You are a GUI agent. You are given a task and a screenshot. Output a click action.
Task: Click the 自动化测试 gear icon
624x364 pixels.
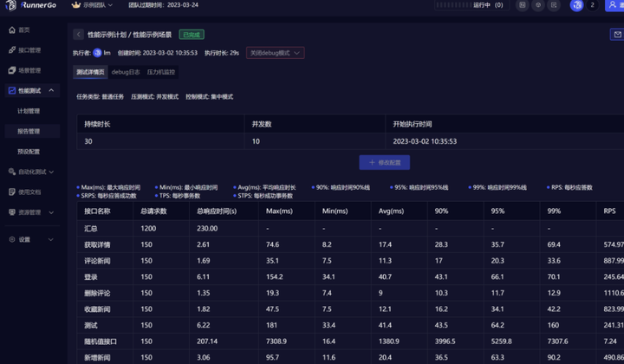pyautogui.click(x=12, y=172)
